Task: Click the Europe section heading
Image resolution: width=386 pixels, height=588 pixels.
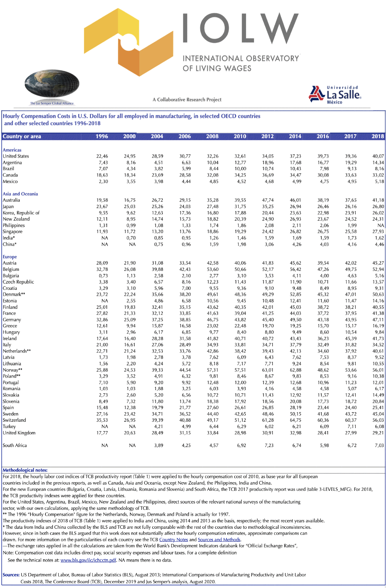Action: click(10, 257)
